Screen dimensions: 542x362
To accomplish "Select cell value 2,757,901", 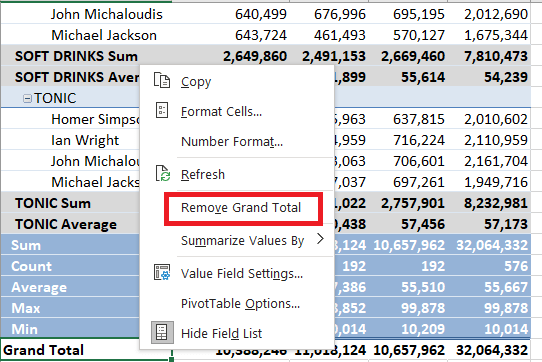I will click(x=413, y=203).
